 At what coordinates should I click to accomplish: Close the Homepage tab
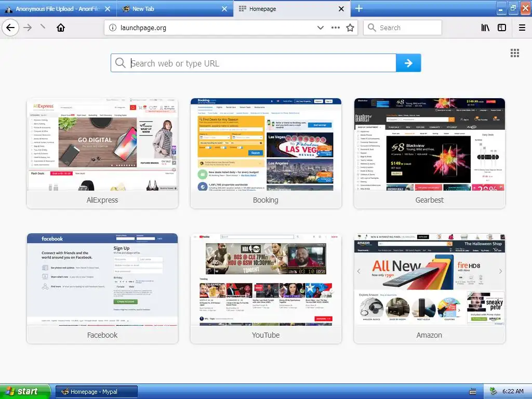[341, 9]
